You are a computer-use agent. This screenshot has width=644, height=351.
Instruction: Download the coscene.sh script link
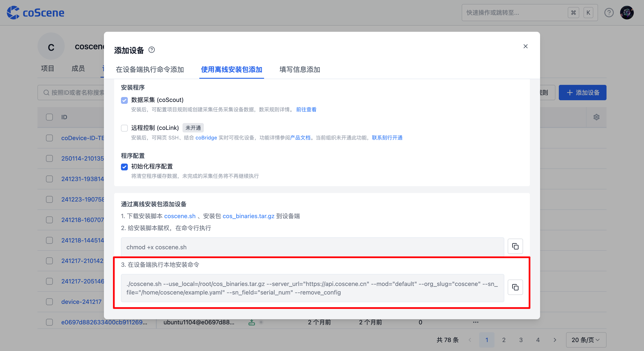[x=180, y=216]
